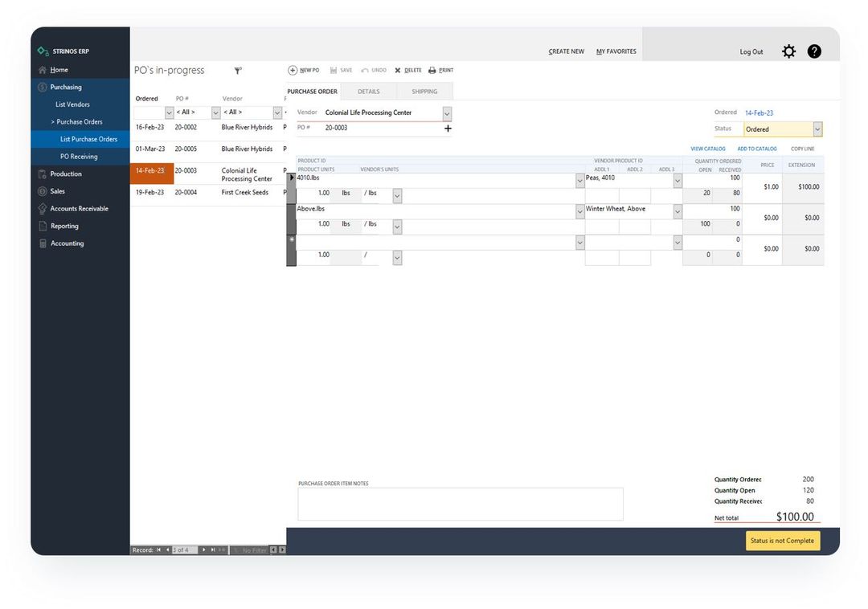Image resolution: width=868 pixels, height=609 pixels.
Task: Click inside the Purchase Order Item Notes field
Action: [x=460, y=504]
